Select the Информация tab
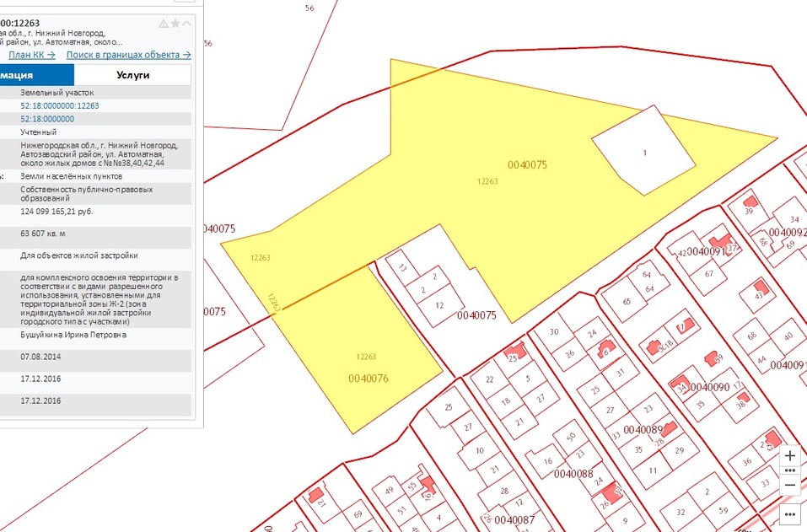 34,74
